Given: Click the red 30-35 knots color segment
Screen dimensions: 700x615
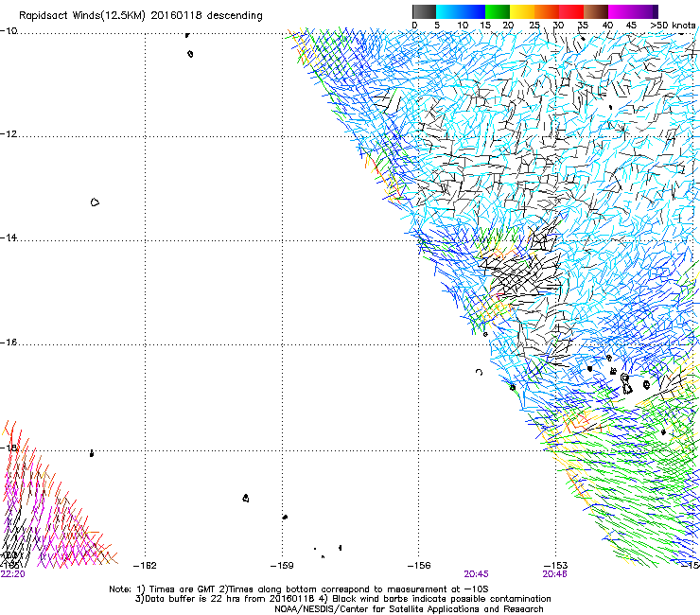Looking at the screenshot, I should 571,11.
